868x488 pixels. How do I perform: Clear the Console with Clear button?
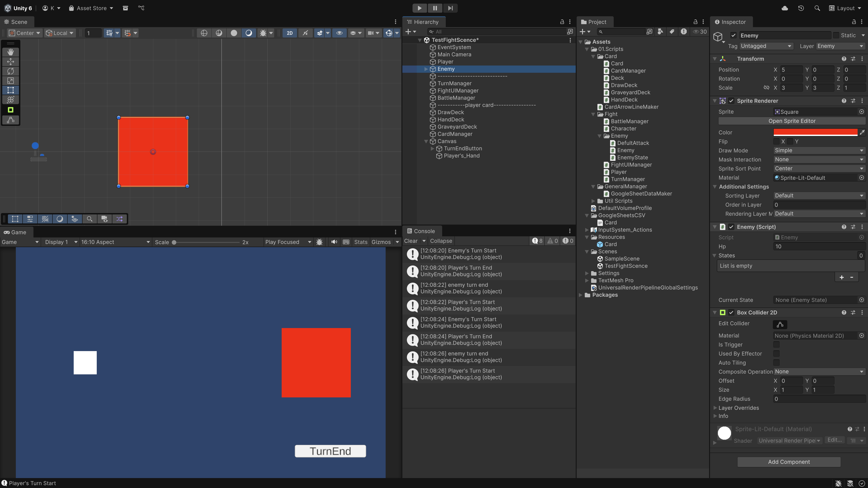[x=411, y=241]
